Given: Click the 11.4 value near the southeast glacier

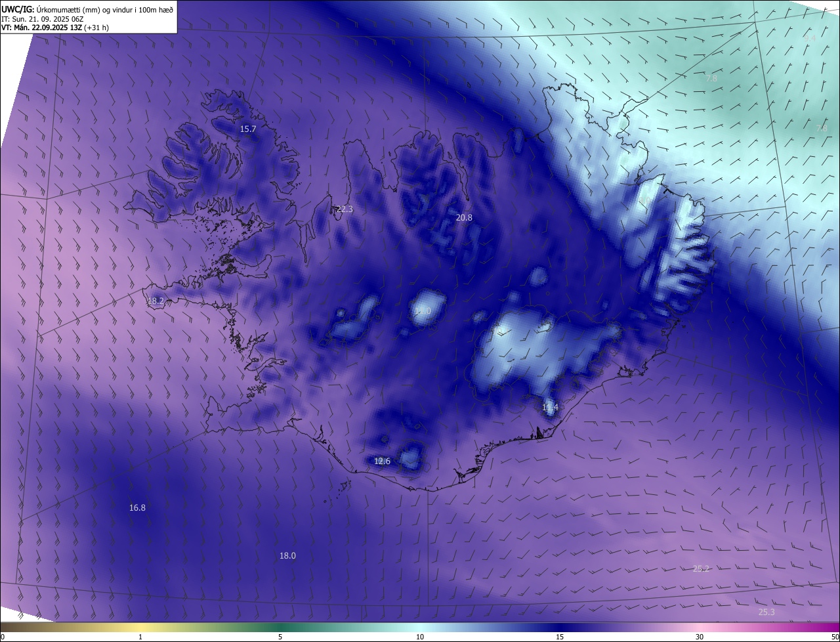Looking at the screenshot, I should (550, 408).
